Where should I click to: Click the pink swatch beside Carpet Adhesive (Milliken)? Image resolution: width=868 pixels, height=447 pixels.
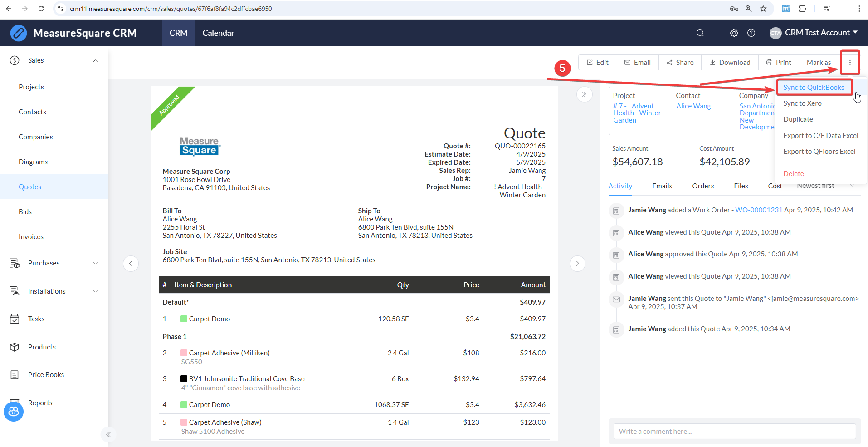click(184, 353)
